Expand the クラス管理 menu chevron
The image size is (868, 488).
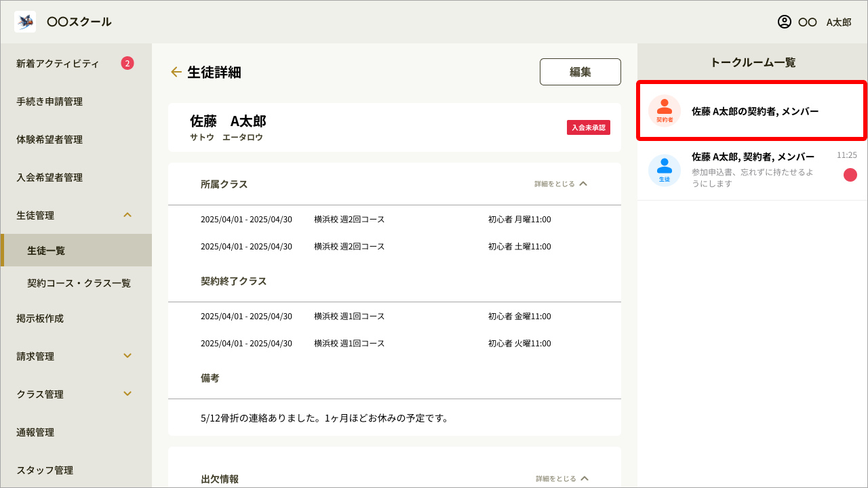click(x=127, y=394)
